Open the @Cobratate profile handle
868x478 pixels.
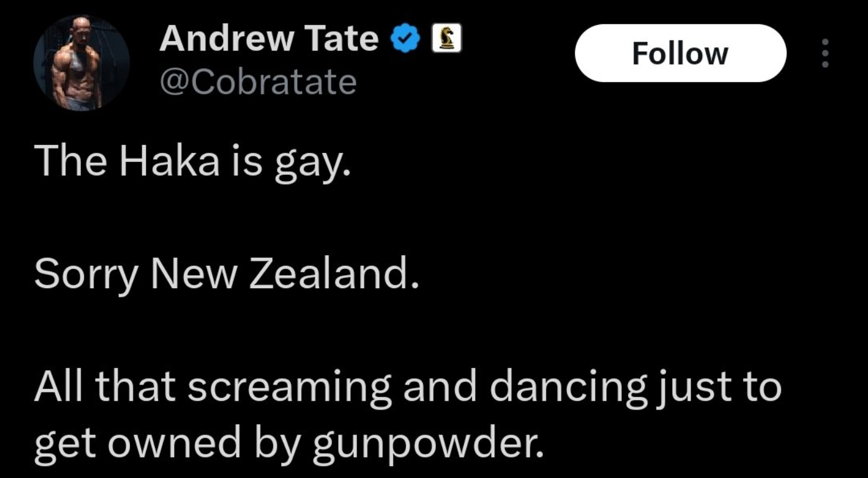point(257,80)
